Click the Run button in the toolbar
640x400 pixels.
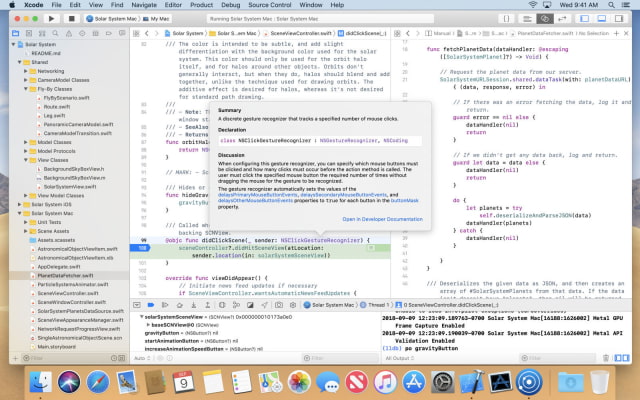50,18
